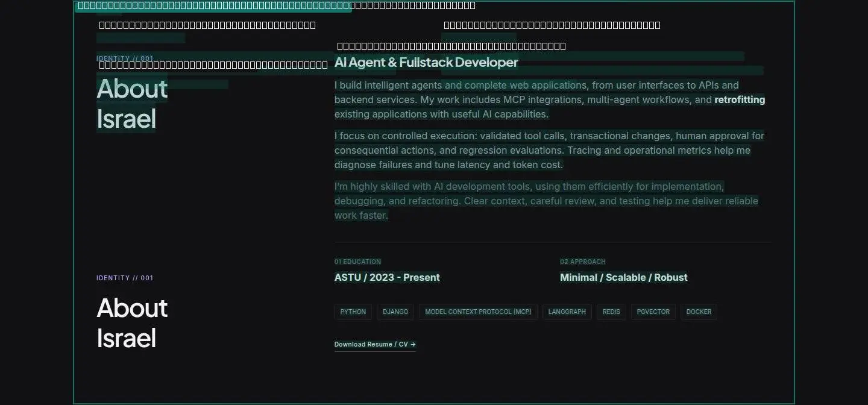Click the plain white About Israel heading

click(x=132, y=323)
